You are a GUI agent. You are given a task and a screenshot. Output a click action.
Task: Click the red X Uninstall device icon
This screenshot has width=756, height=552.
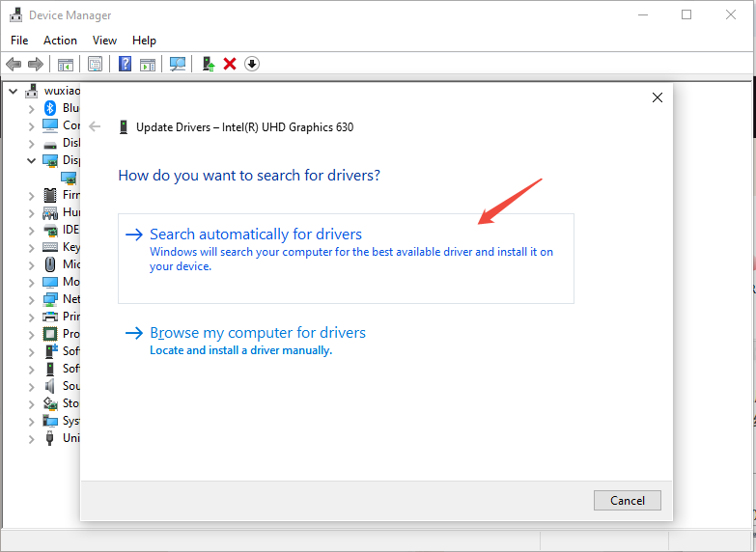point(230,64)
